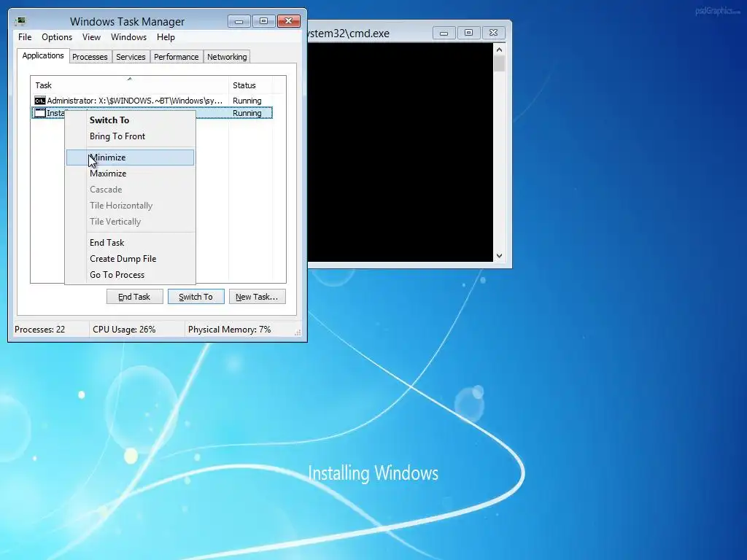Maximize the Windows Task Manager window

coord(263,21)
